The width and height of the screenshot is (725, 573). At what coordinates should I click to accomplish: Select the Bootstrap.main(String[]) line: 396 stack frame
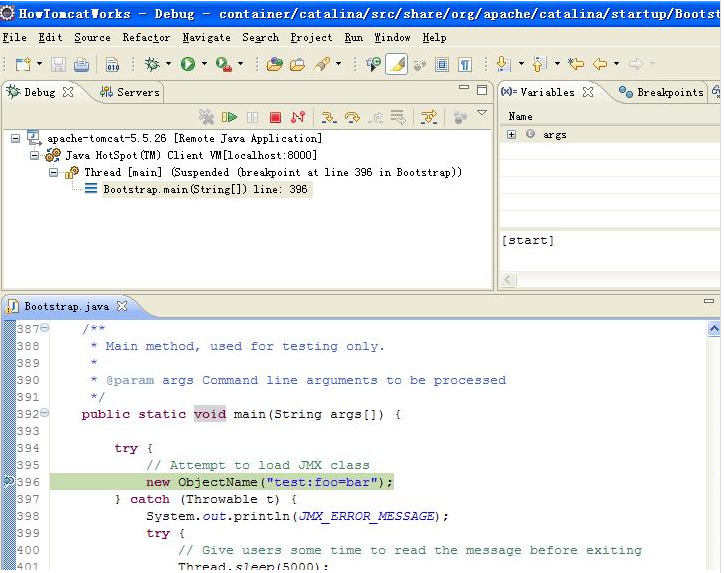click(205, 189)
